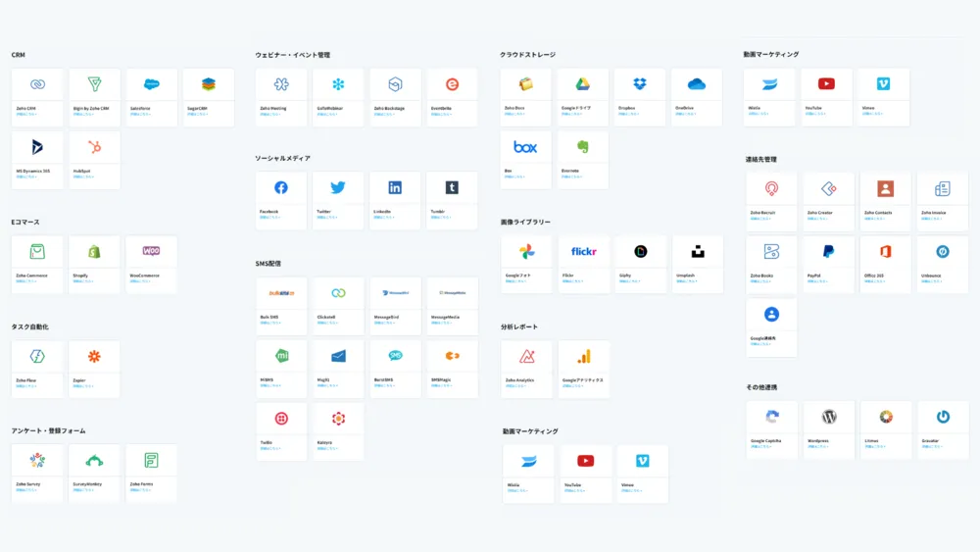Select the MiSMS green icon
This screenshot has height=552, width=980.
click(282, 356)
